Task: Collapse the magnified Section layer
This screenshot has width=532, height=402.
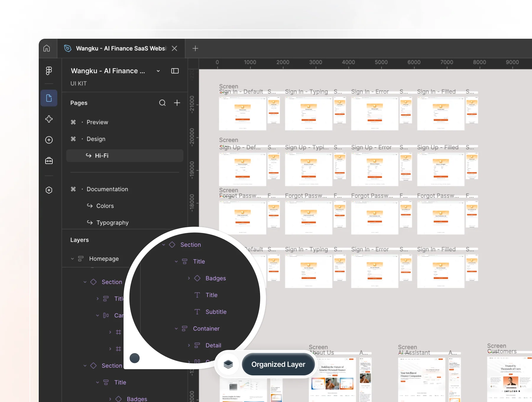Action: tap(163, 245)
